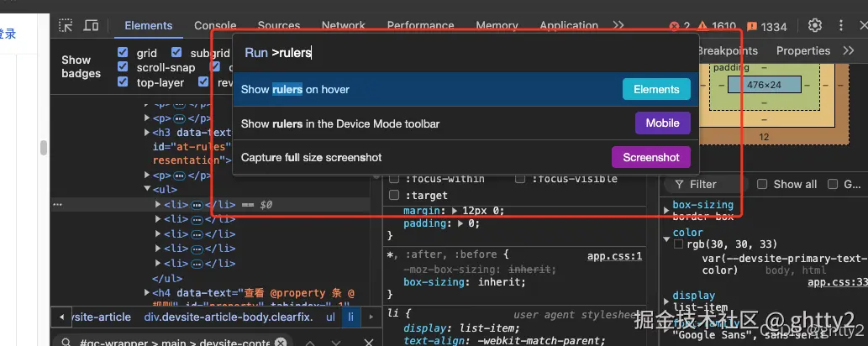Toggle the grid badge checkbox
The width and height of the screenshot is (868, 346).
coord(123,53)
